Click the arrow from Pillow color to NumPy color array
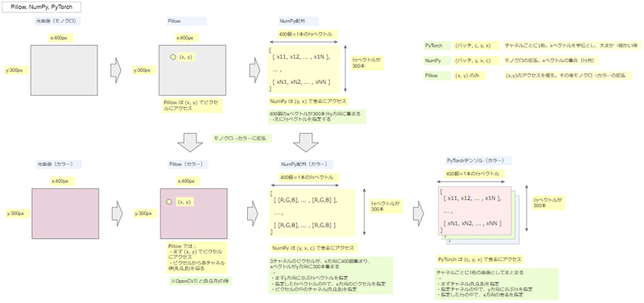This screenshot has height=303, width=644. click(253, 214)
